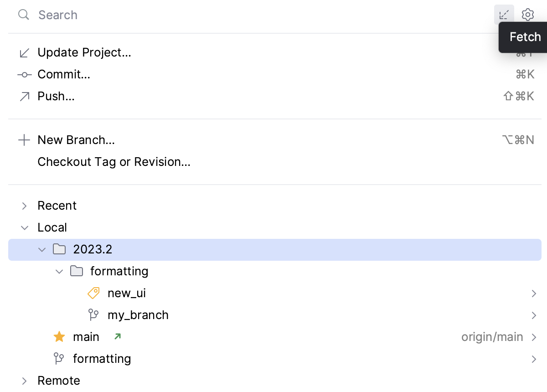Select the Push... action
Image resolution: width=547 pixels, height=392 pixels.
click(x=56, y=96)
